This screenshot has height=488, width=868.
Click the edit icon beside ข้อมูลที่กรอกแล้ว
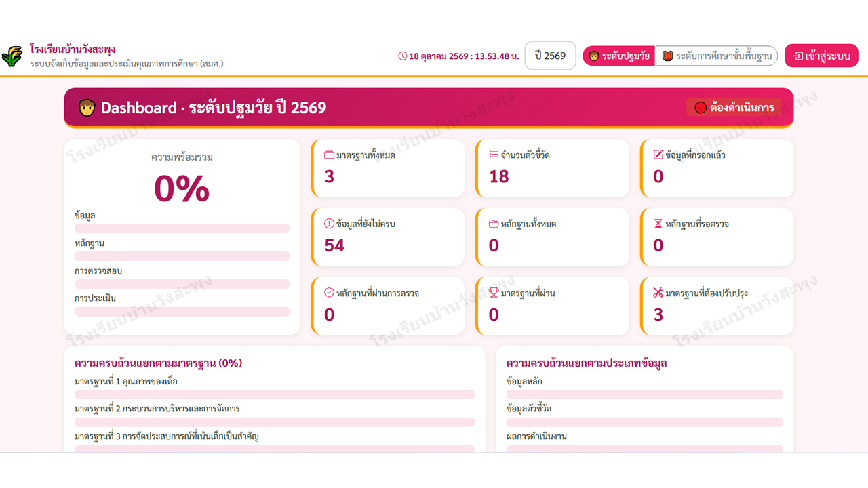pyautogui.click(x=658, y=155)
